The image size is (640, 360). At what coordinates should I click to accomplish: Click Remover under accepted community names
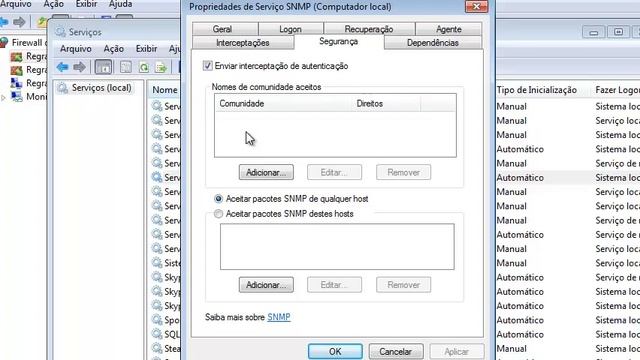(403, 172)
